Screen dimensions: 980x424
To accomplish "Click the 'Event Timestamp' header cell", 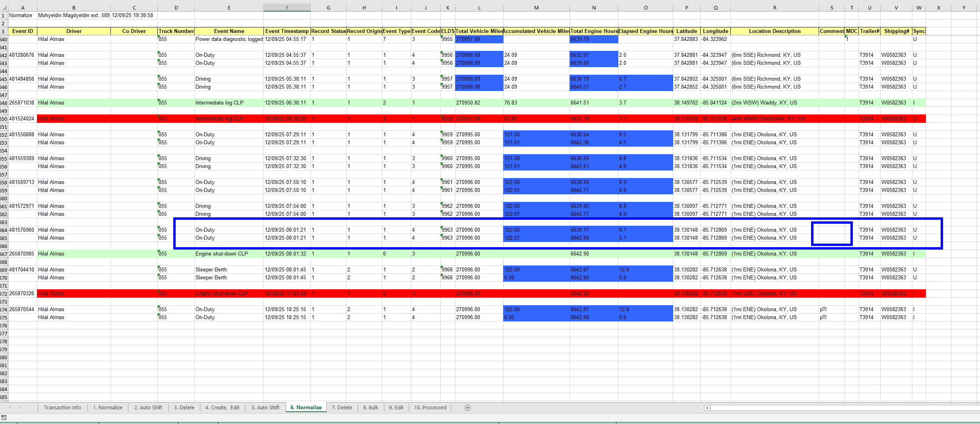I will [x=287, y=31].
